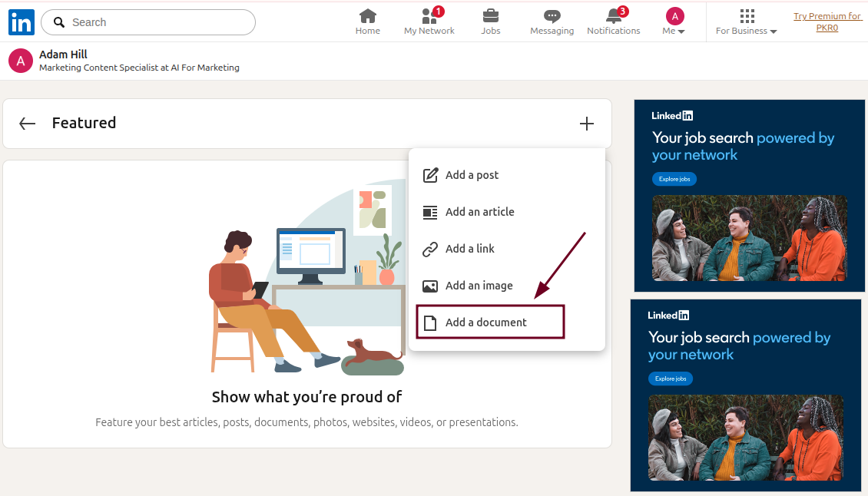Choose Add an image option
This screenshot has height=496, width=868.
pos(479,286)
